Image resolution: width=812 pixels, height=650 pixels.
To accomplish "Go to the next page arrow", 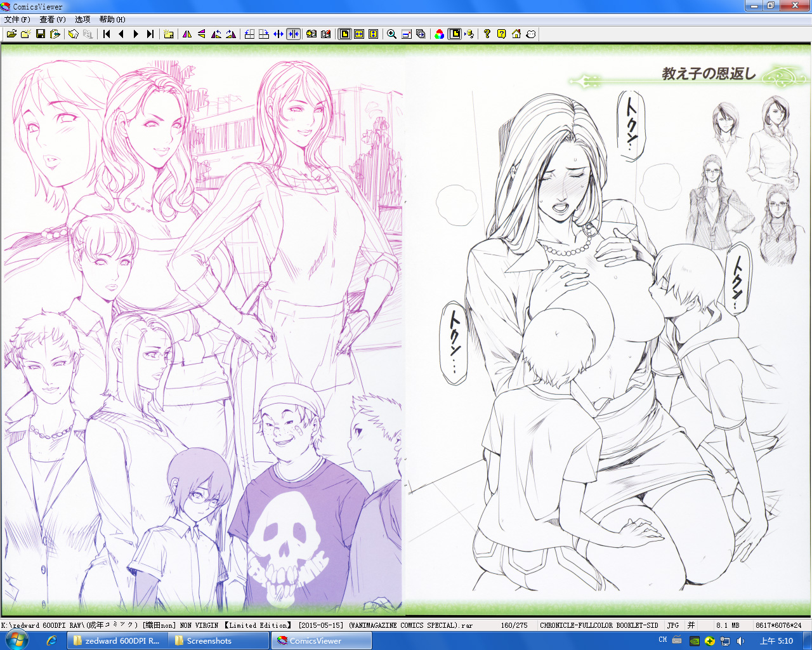I will 136,34.
